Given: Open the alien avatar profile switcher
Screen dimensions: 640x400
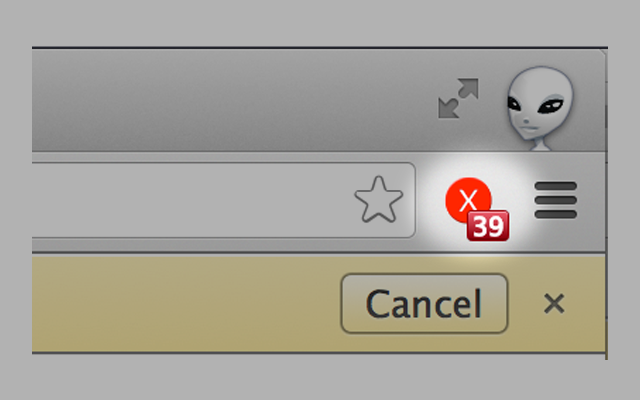Looking at the screenshot, I should tap(540, 108).
